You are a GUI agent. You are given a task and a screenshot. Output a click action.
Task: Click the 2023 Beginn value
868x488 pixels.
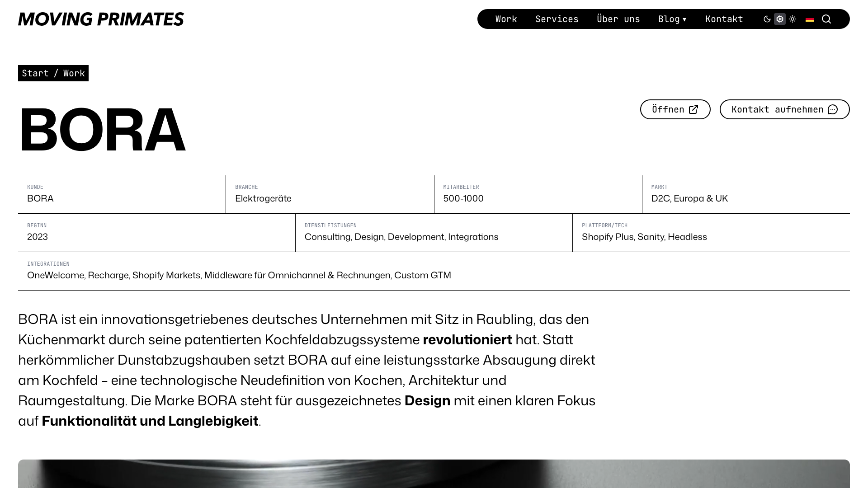pyautogui.click(x=38, y=237)
